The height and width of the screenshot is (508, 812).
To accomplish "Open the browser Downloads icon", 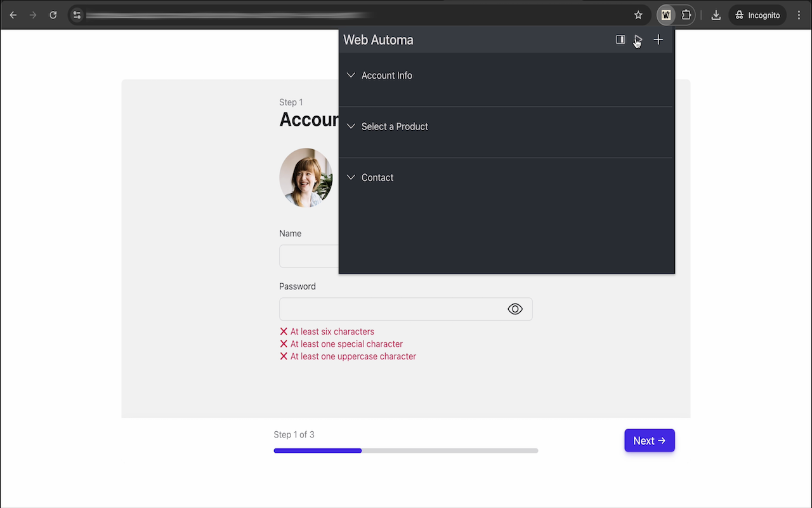I will [716, 15].
